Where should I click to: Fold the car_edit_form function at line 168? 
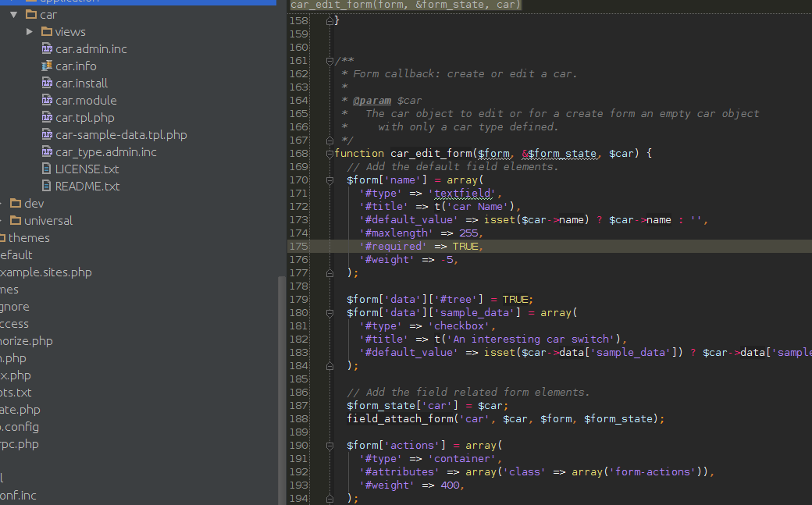click(x=329, y=154)
